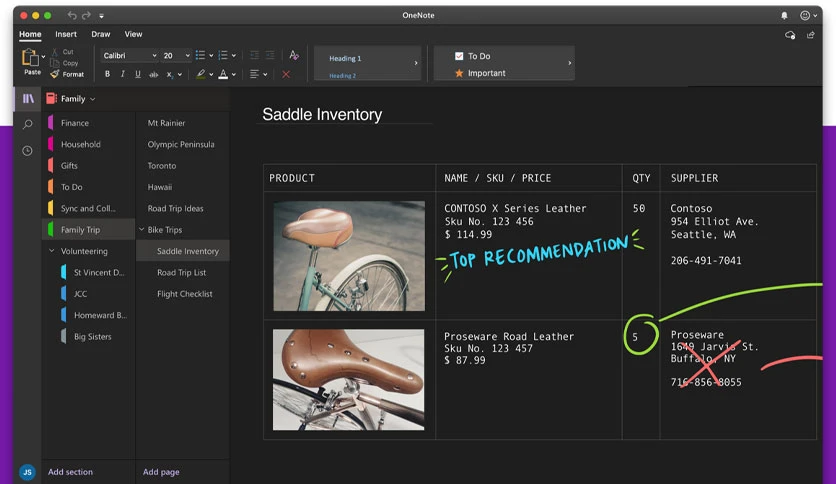The image size is (836, 484).
Task: Open the Calibri font dropdown
Action: tap(130, 55)
